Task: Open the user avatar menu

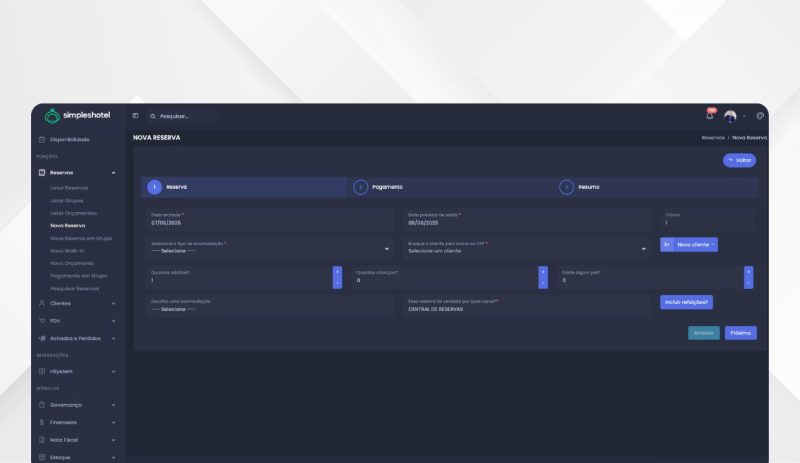Action: [731, 116]
